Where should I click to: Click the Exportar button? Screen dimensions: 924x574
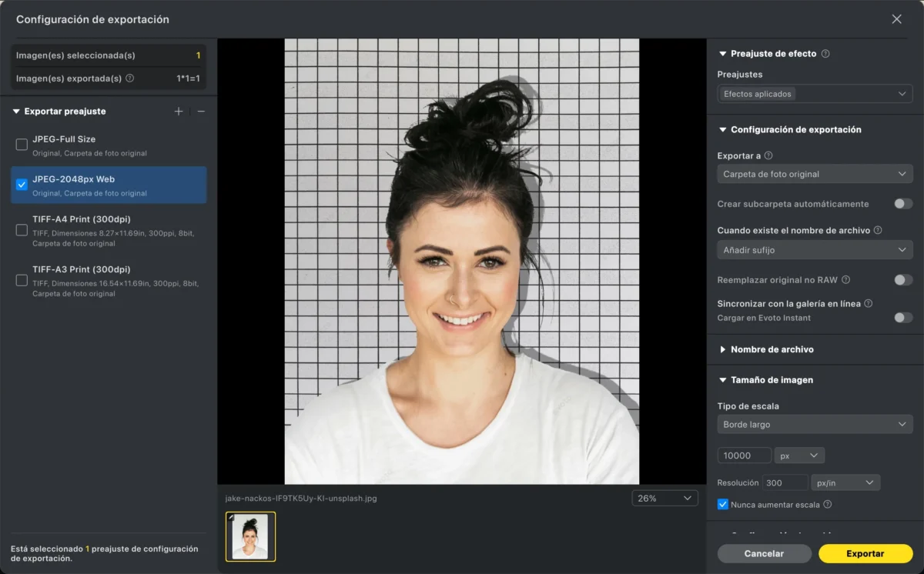[x=865, y=554]
